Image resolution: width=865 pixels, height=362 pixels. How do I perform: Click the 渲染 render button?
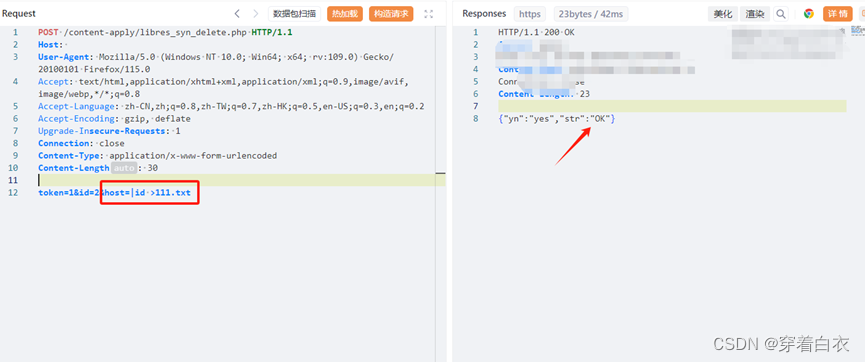pos(755,14)
